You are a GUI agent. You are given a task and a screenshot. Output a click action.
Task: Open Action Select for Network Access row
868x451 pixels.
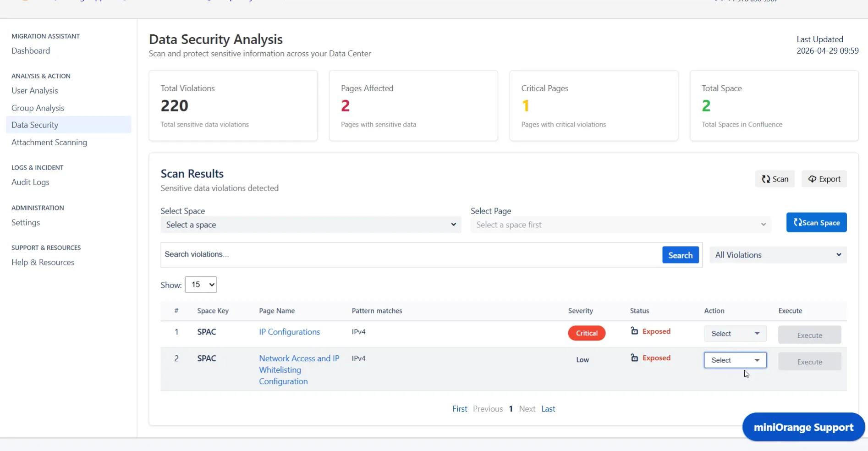click(x=735, y=360)
